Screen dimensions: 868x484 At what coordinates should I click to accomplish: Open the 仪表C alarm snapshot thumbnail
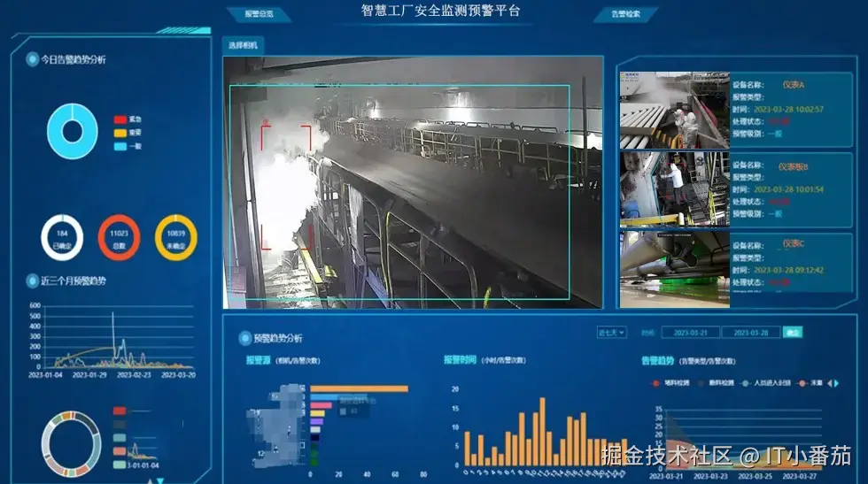[x=674, y=269]
